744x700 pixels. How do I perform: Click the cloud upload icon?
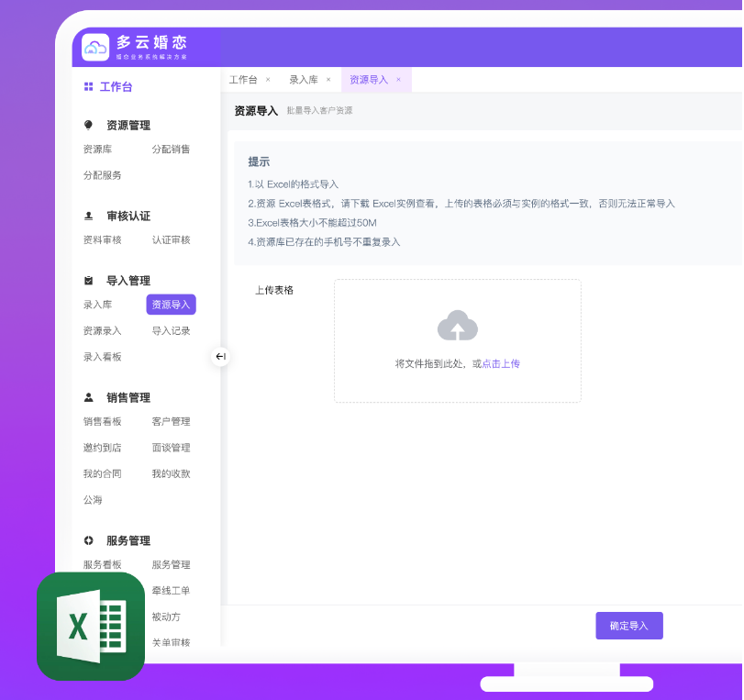[x=457, y=326]
